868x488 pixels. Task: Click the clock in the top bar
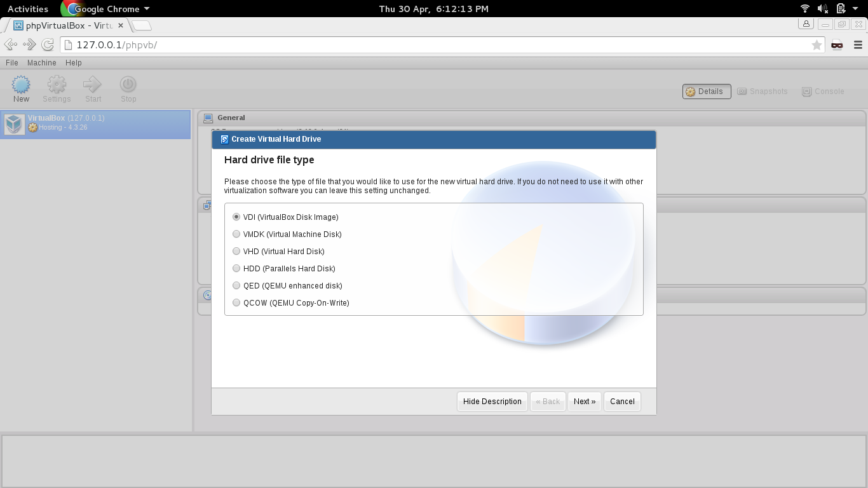pos(434,9)
